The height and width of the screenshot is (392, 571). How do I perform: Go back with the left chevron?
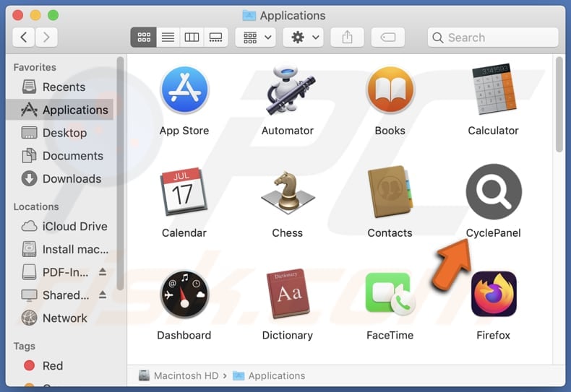pos(24,37)
